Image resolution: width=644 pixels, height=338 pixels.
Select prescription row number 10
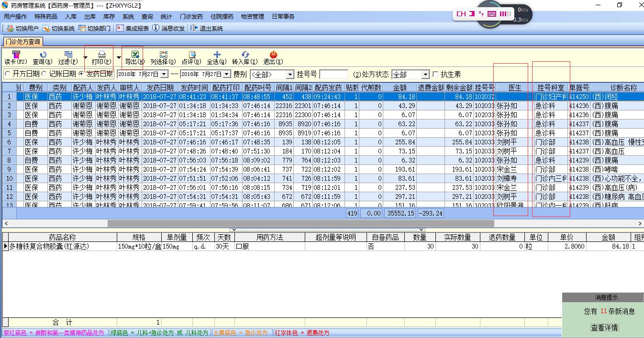(x=9, y=178)
